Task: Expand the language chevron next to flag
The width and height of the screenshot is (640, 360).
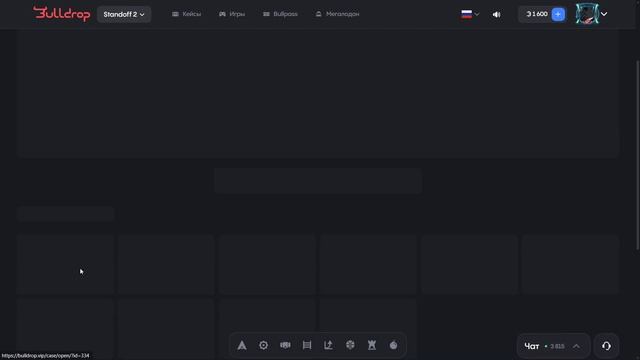Action: (x=477, y=14)
